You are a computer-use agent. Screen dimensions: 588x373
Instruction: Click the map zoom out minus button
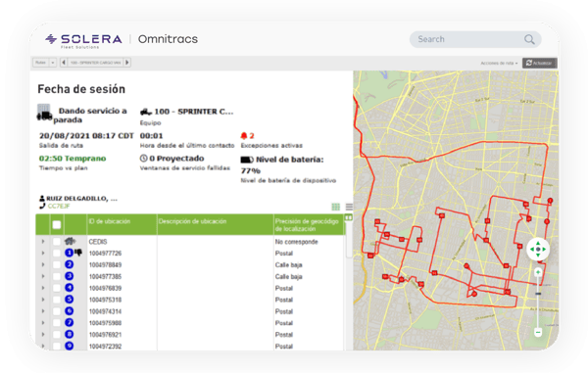click(538, 332)
